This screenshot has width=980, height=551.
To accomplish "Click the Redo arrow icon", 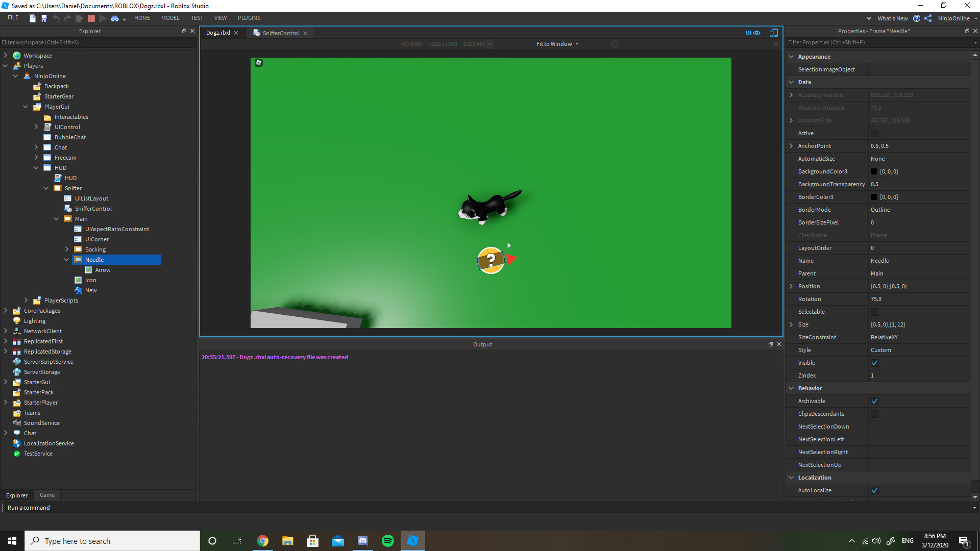I will click(67, 18).
